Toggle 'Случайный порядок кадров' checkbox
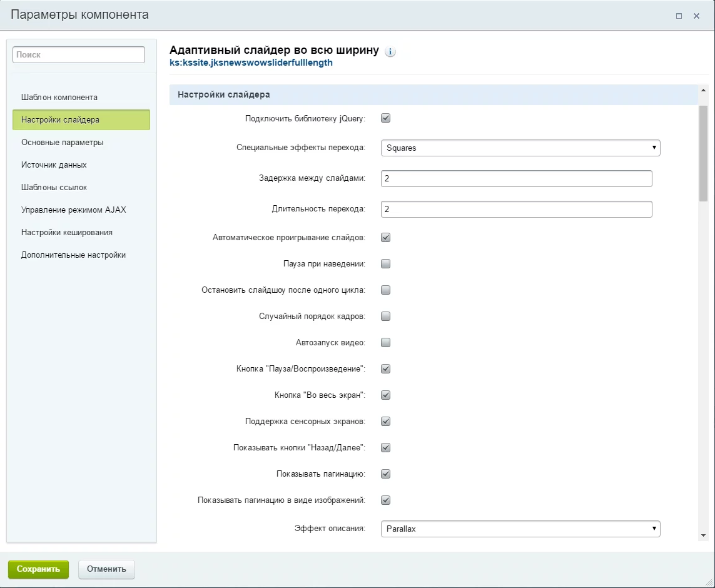Screen dimensions: 715x588 click(386, 317)
